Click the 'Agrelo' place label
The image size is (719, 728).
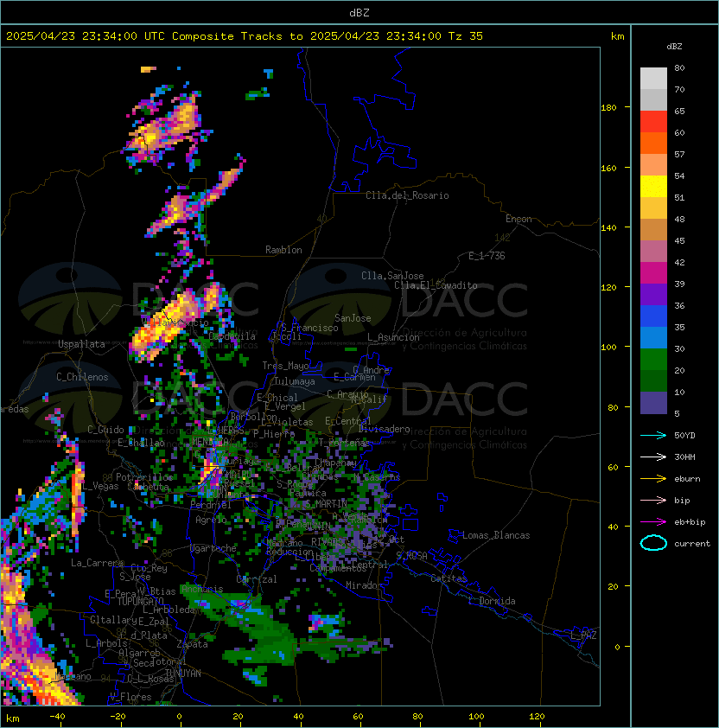tap(211, 520)
